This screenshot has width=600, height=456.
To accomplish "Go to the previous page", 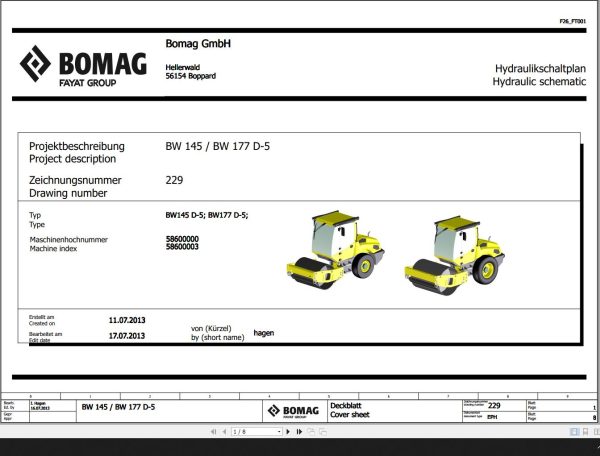I will click(224, 432).
